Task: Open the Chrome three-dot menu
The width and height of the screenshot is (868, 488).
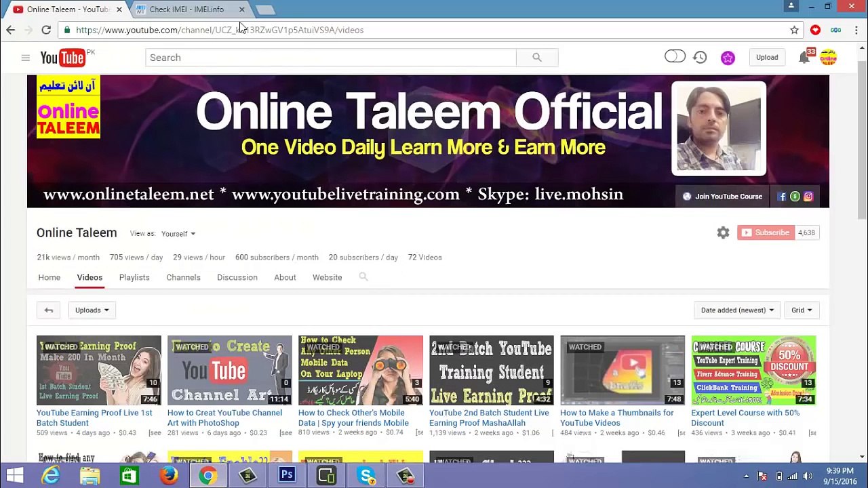Action: pyautogui.click(x=856, y=30)
